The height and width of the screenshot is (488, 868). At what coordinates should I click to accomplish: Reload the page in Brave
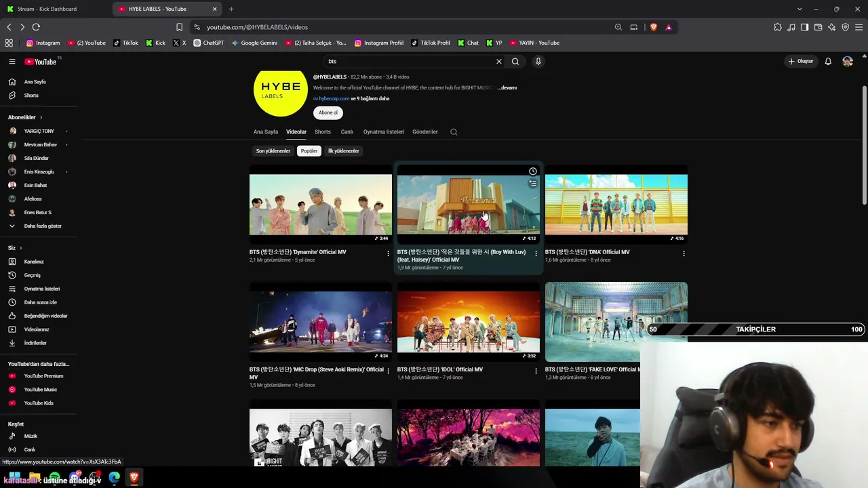pos(36,27)
